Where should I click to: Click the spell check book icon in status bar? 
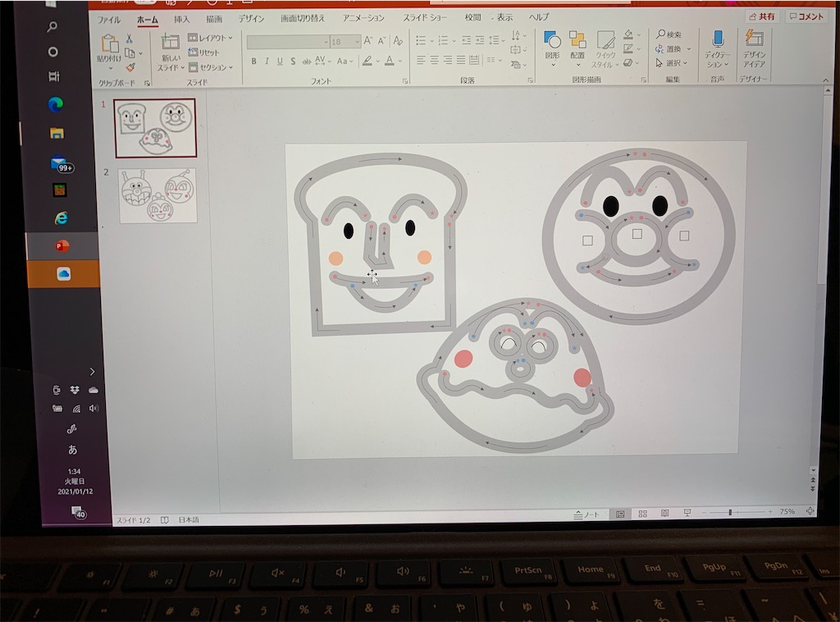coord(164,519)
